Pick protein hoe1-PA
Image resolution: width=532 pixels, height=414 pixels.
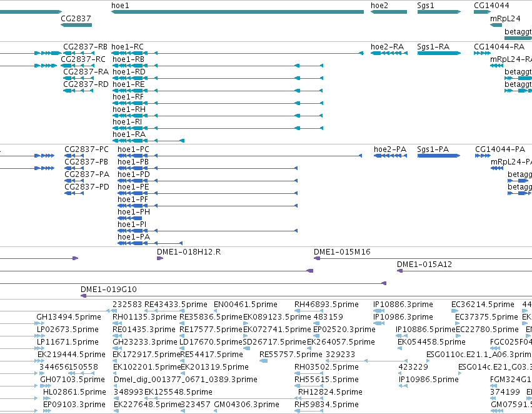(134, 238)
